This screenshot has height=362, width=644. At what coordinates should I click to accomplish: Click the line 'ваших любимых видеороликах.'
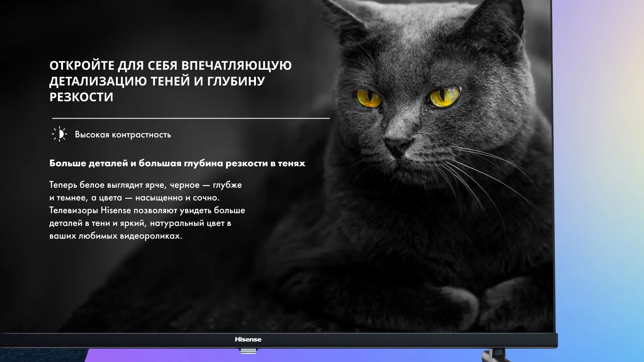(x=116, y=236)
